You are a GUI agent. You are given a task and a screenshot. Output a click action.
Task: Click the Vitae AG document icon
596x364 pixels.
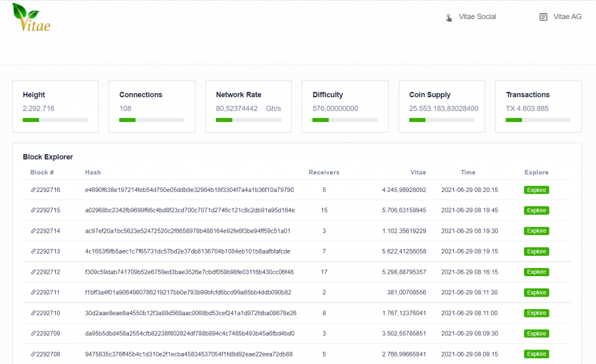point(544,17)
